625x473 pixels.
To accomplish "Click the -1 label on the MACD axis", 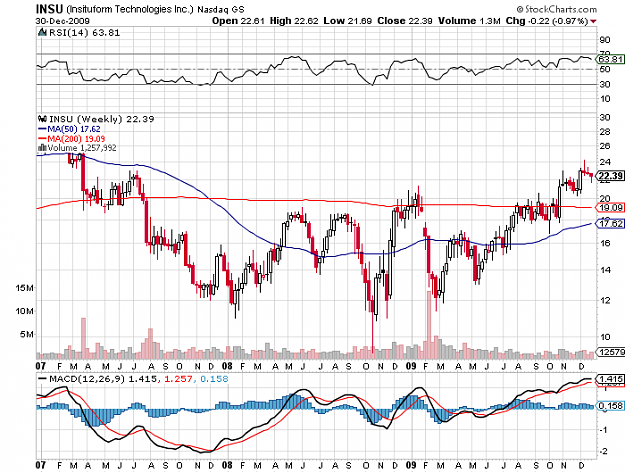I will (603, 430).
